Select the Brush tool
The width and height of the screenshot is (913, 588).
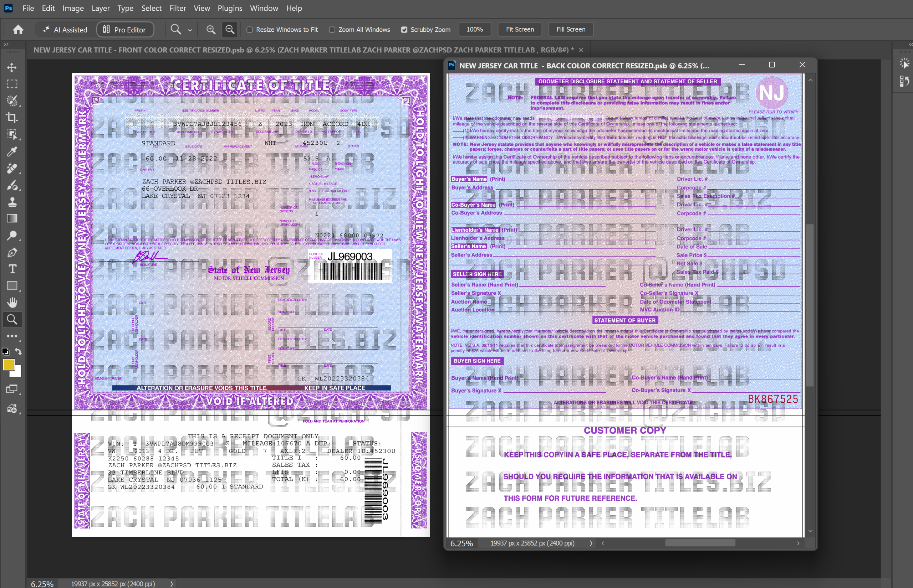(x=12, y=185)
